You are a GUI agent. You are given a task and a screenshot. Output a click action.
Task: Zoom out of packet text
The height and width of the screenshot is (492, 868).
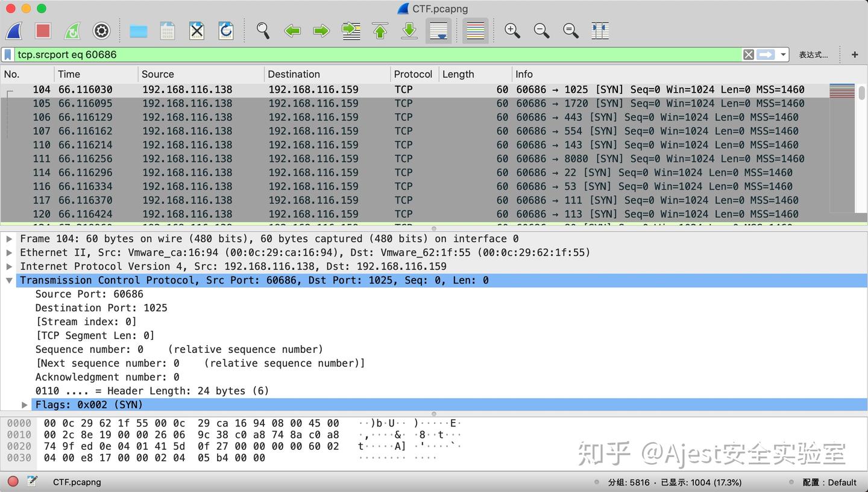541,31
